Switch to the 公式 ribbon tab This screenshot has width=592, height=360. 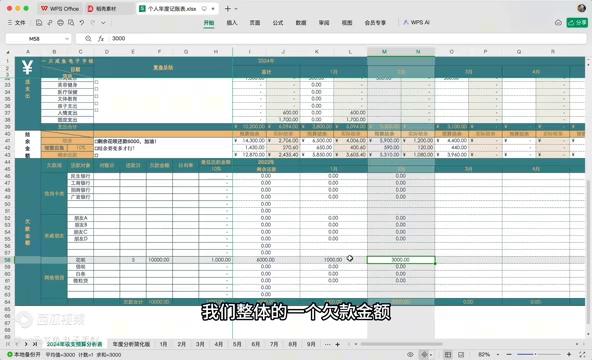pyautogui.click(x=278, y=23)
